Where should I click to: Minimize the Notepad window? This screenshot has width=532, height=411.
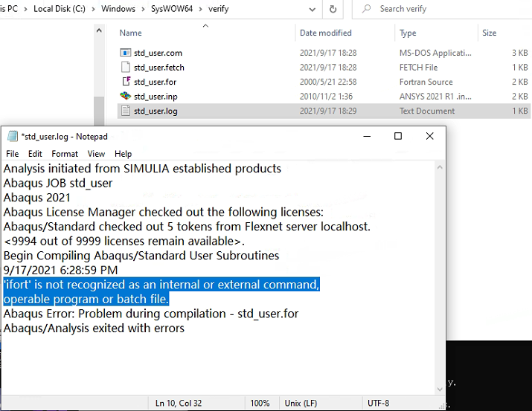coord(367,136)
